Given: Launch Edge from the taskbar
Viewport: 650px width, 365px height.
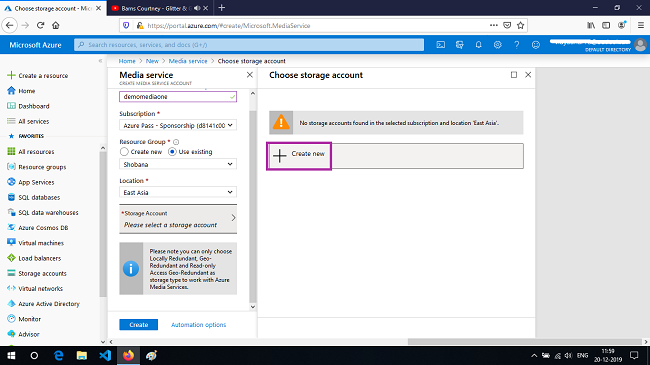Looking at the screenshot, I should [x=58, y=355].
